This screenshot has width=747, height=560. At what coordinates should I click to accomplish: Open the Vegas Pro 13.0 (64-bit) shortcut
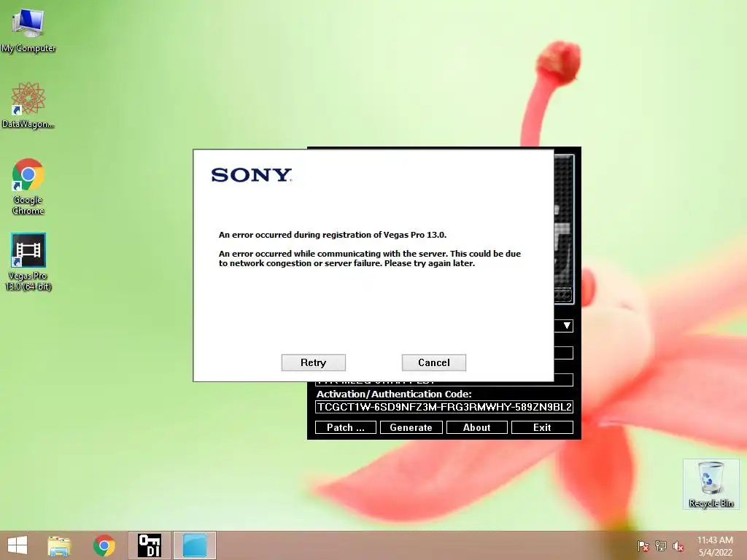click(x=28, y=262)
